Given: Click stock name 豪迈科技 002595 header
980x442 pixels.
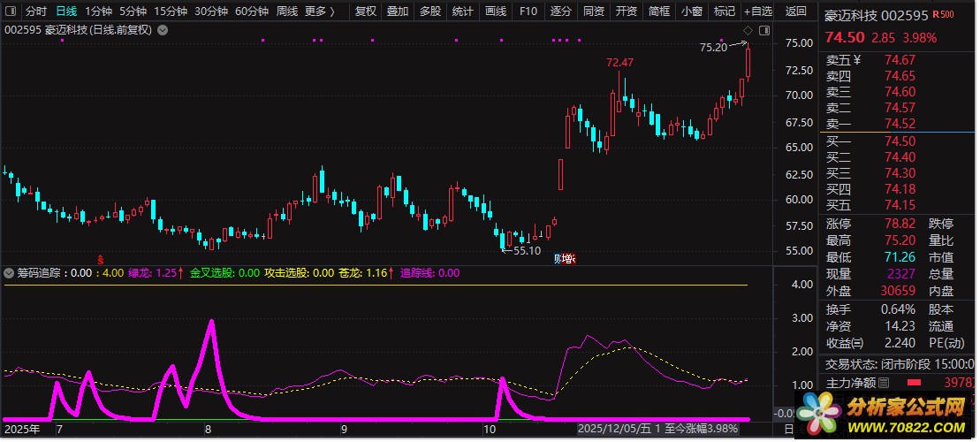Looking at the screenshot, I should 876,16.
